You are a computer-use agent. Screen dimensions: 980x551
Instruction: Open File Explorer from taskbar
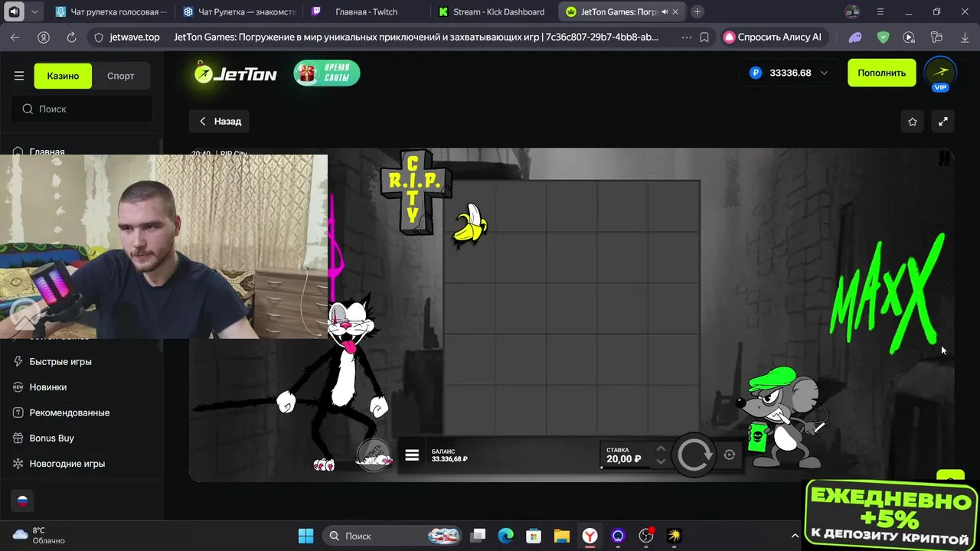tap(562, 536)
